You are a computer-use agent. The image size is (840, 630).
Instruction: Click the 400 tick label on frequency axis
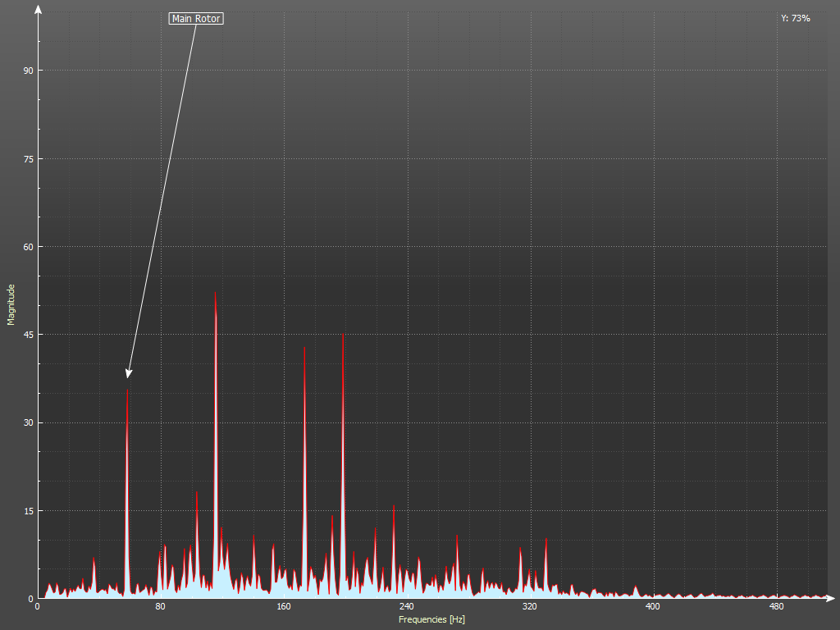652,608
